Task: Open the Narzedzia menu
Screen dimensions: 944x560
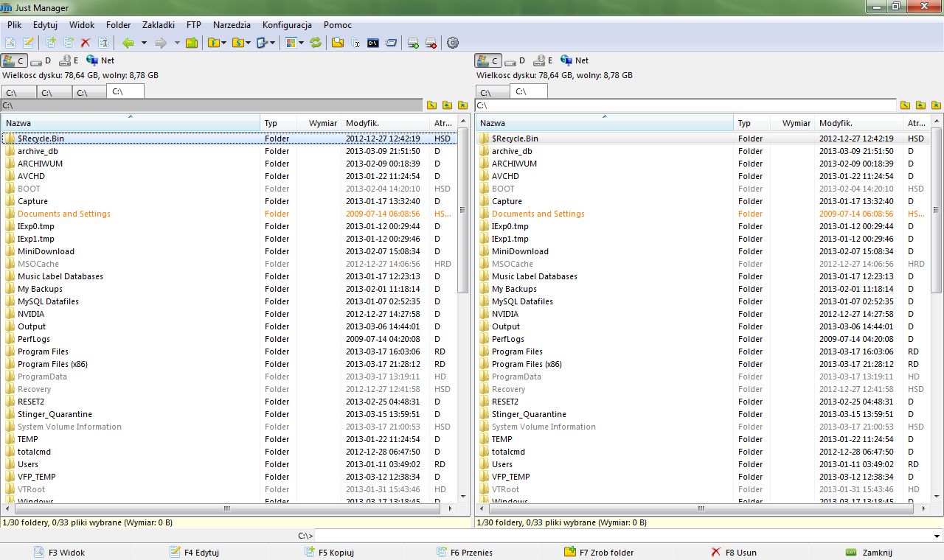Action: tap(232, 24)
